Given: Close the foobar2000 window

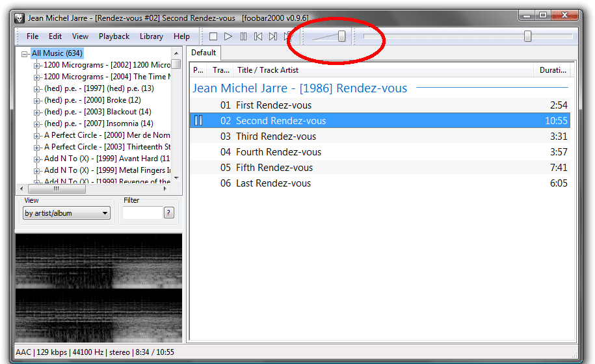Looking at the screenshot, I should 564,16.
